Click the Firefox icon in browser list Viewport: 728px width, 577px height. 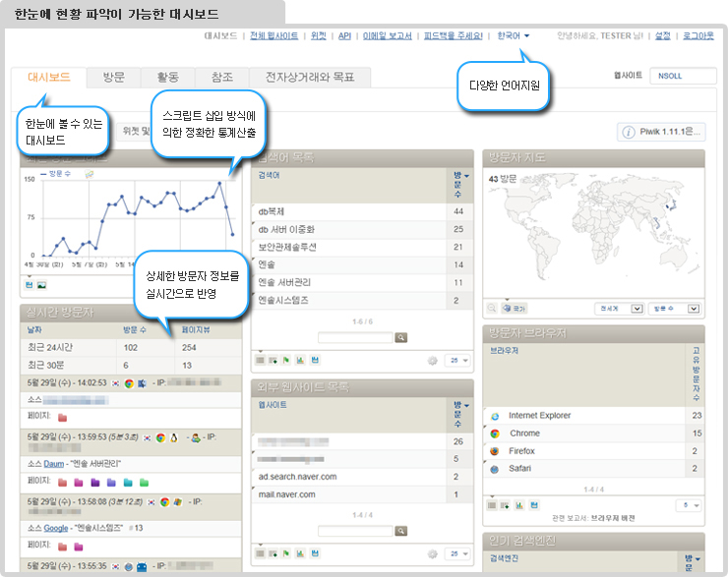(495, 451)
